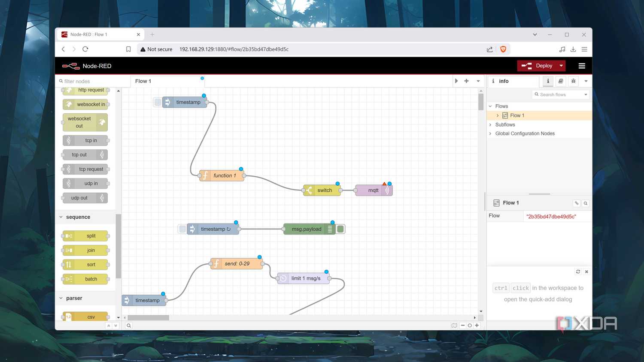
Task: Click the batch palette node
Action: [x=86, y=279]
